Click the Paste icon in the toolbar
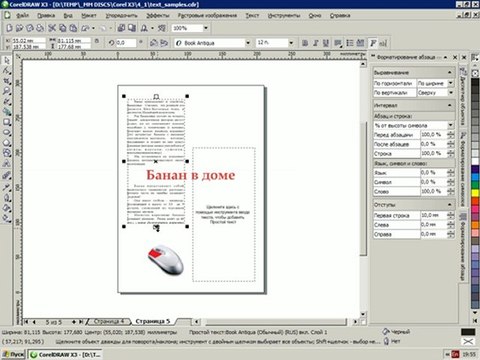This screenshot has height=360, width=480. [73, 28]
